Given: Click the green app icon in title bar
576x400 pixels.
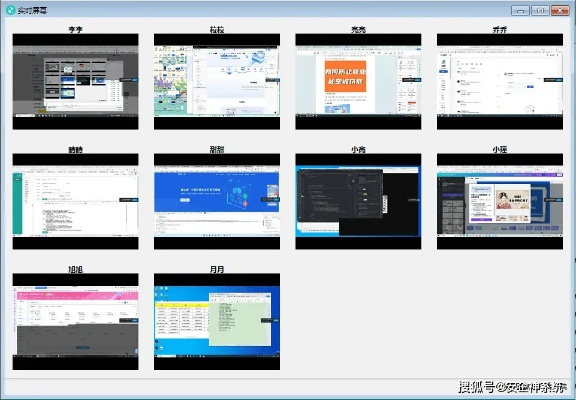Looking at the screenshot, I should 10,10.
